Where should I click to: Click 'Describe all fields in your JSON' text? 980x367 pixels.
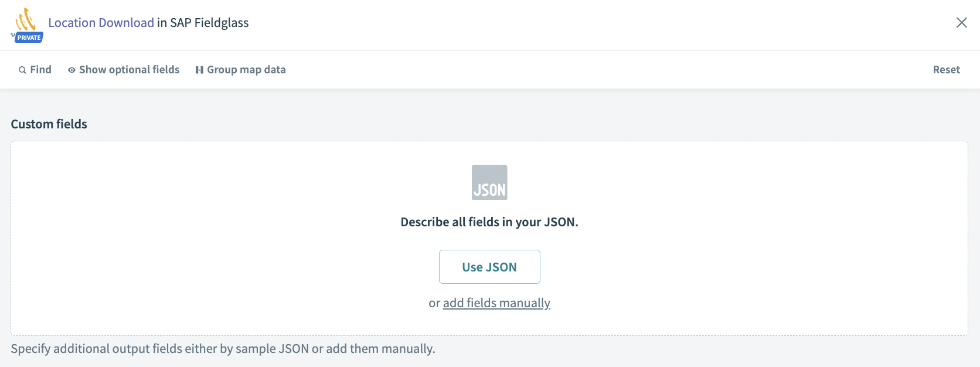(489, 222)
